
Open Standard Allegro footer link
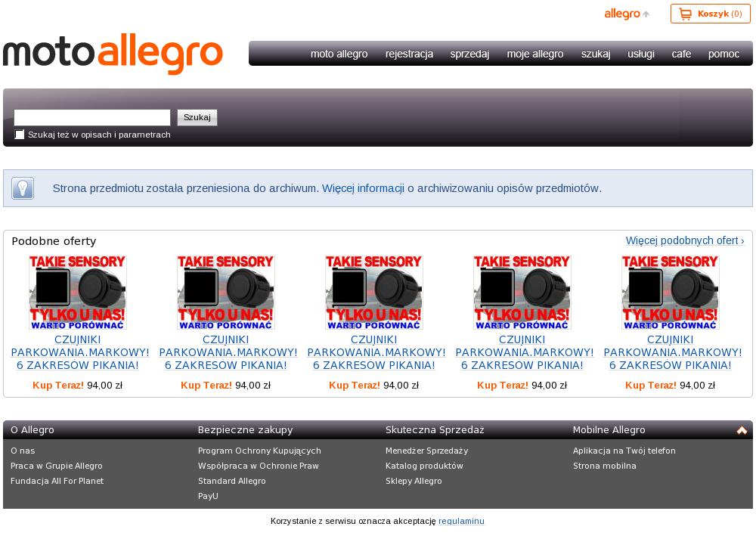click(231, 481)
